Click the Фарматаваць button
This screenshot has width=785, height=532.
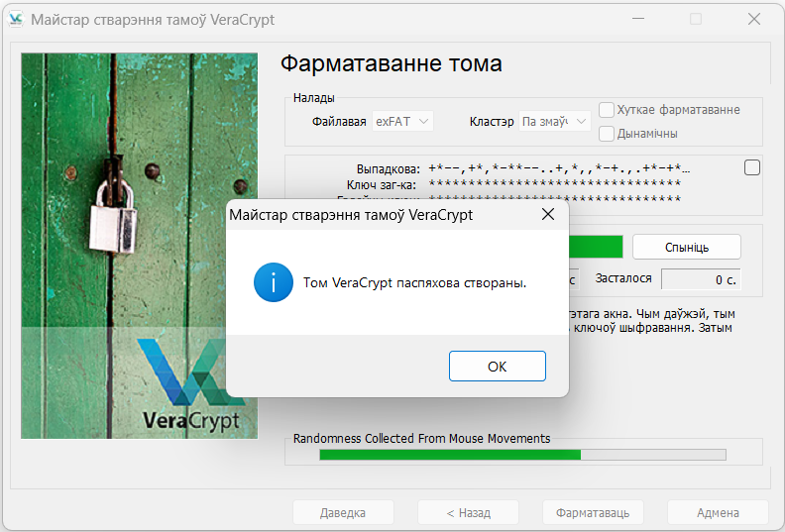coord(593,512)
